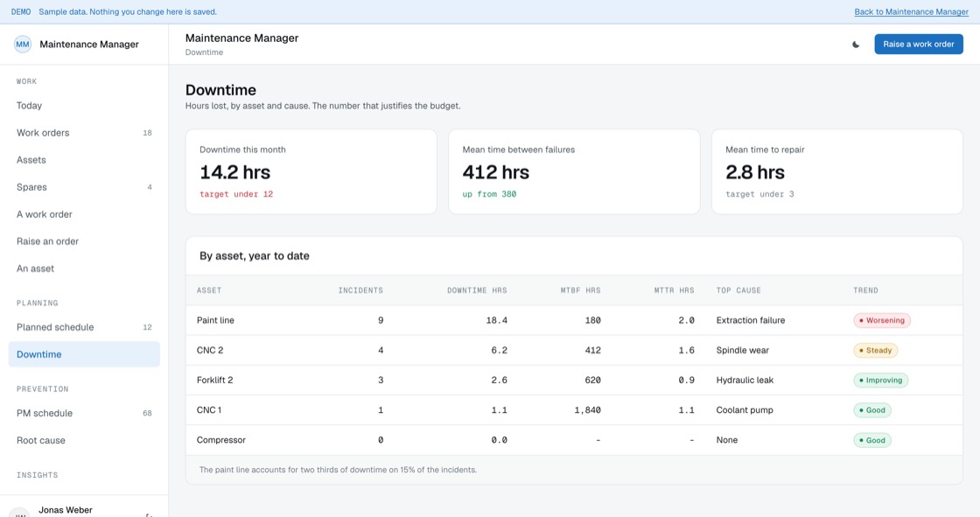Screen dimensions: 980x517
Task: Click the TREND column header
Action: click(x=865, y=290)
